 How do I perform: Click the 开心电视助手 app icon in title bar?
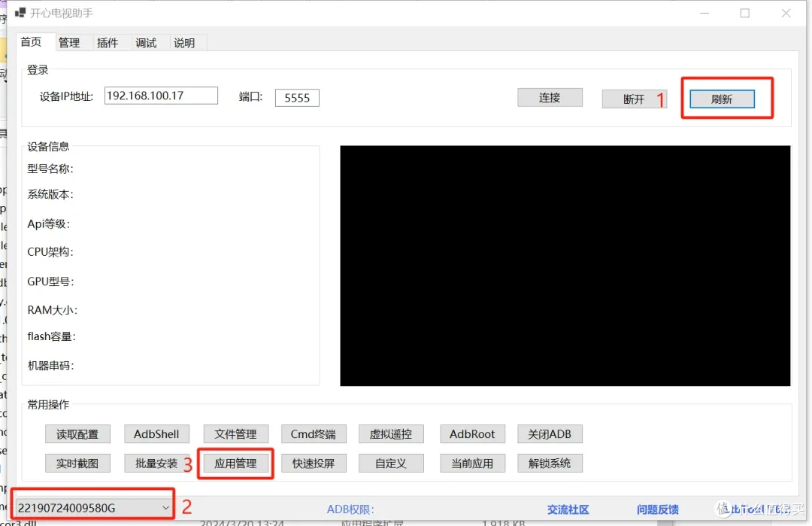(20, 13)
